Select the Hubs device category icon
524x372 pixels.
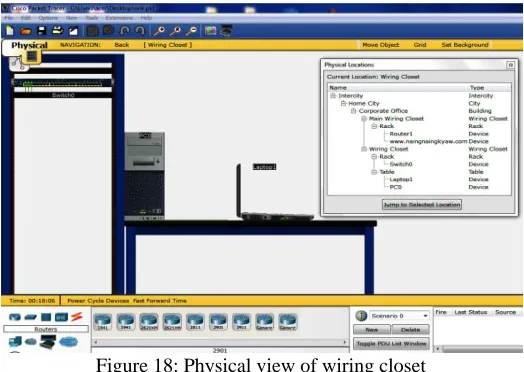(x=46, y=317)
